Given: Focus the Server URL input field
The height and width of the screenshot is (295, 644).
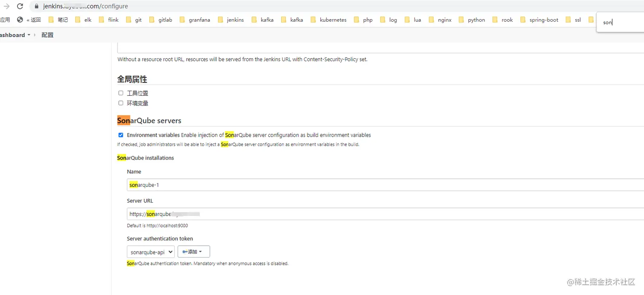Looking at the screenshot, I should point(385,214).
